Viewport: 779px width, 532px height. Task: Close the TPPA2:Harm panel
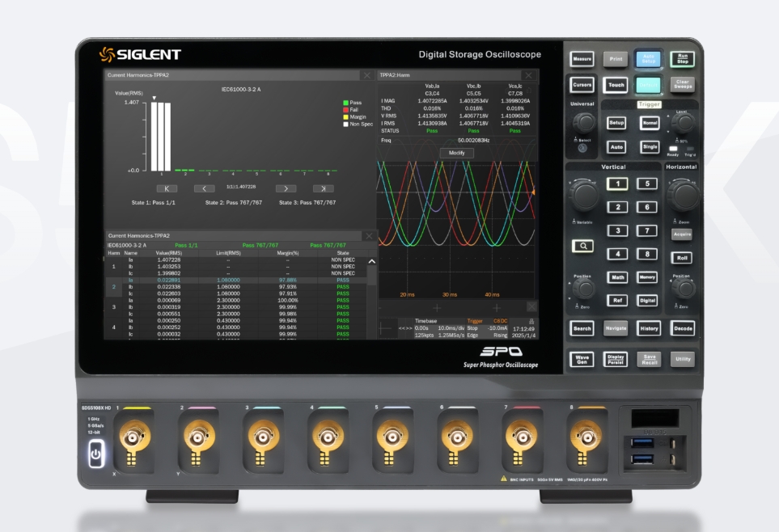[528, 75]
